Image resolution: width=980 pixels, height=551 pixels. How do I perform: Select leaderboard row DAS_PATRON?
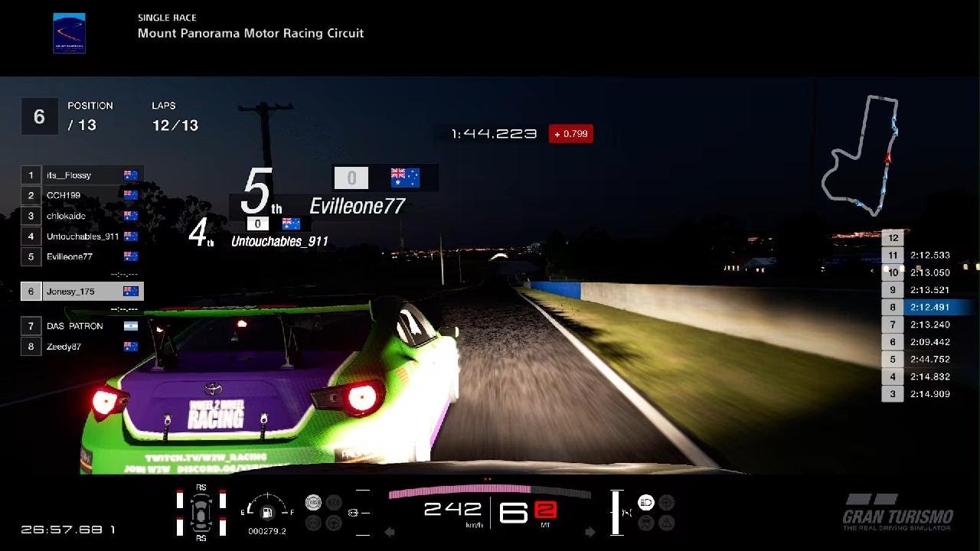point(82,326)
